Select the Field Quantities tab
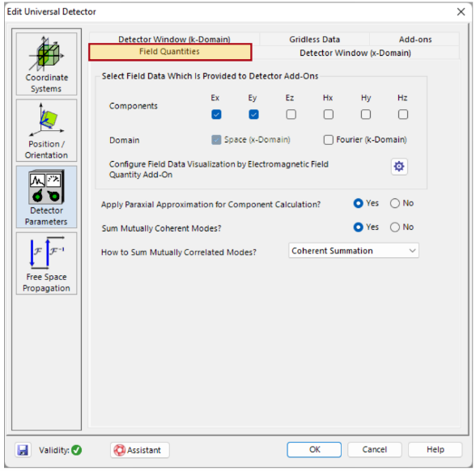 point(170,52)
